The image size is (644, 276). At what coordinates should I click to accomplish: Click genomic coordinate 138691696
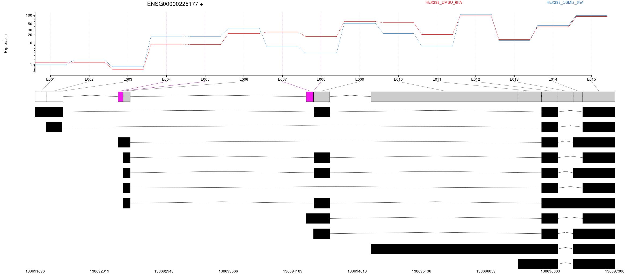(x=35, y=271)
